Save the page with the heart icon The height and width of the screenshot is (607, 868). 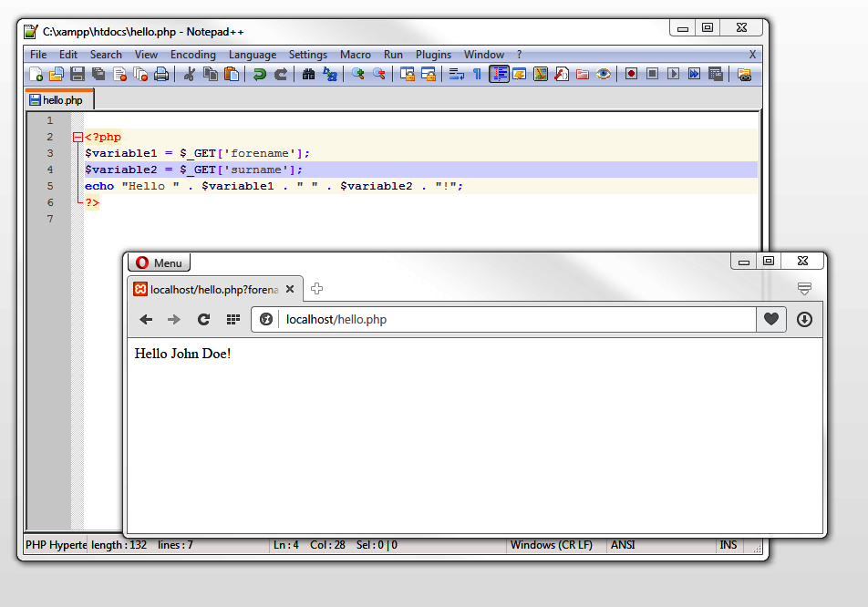771,319
